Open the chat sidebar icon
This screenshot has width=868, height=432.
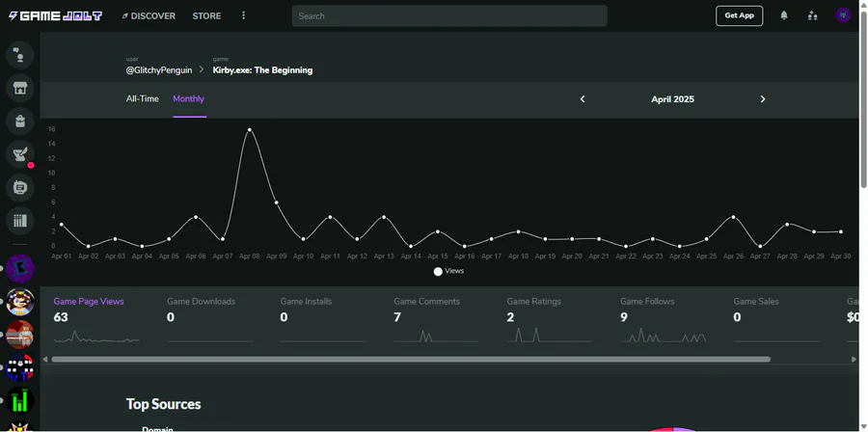click(x=20, y=55)
